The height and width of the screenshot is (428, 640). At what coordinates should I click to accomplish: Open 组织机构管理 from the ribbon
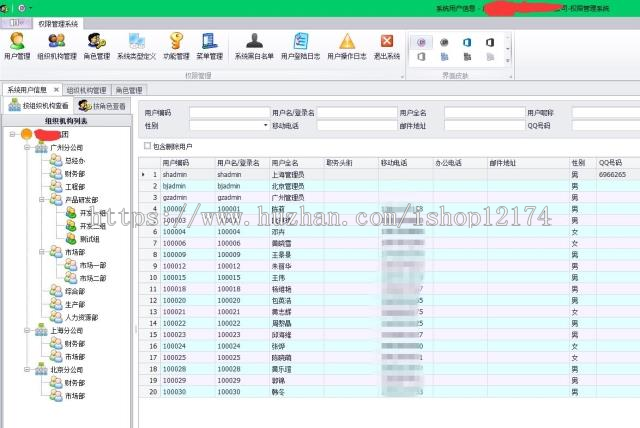point(57,46)
